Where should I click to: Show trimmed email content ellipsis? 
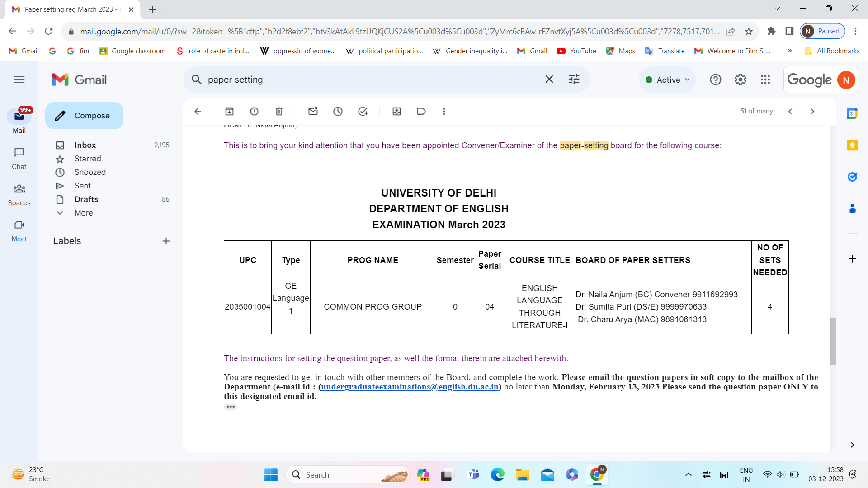230,407
